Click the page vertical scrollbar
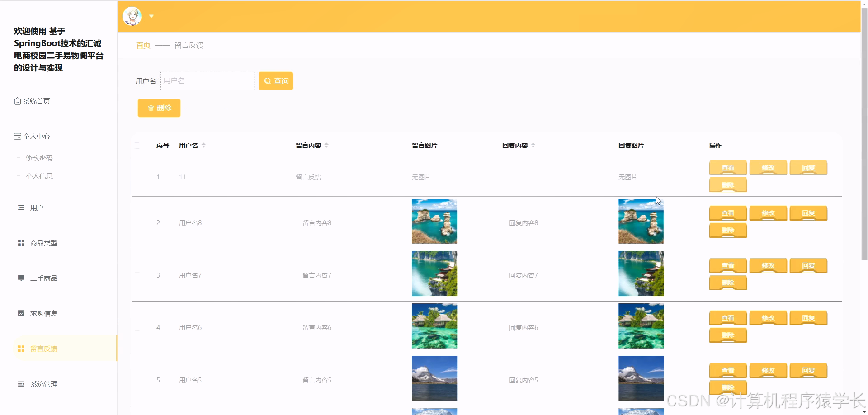868x415 pixels. coord(864,134)
